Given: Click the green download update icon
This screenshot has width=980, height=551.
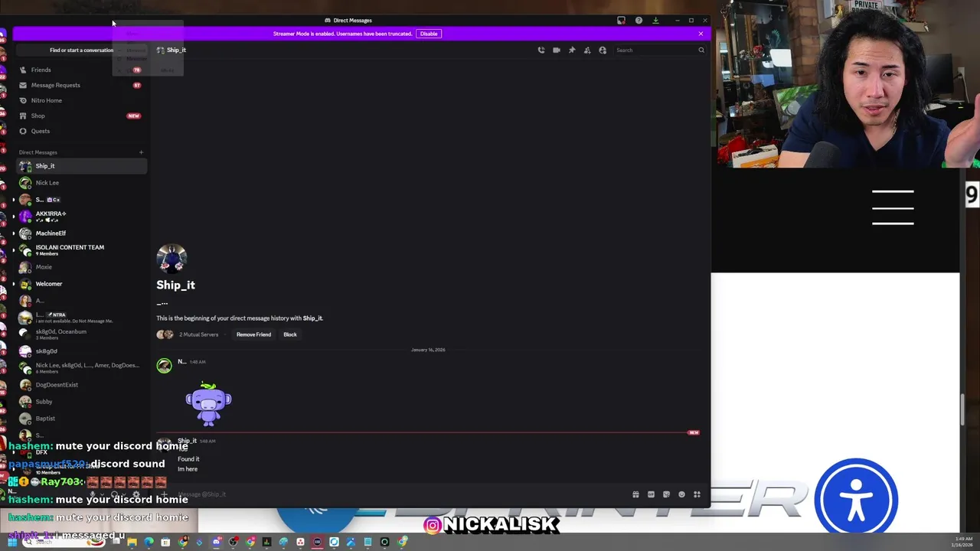Looking at the screenshot, I should tap(655, 21).
